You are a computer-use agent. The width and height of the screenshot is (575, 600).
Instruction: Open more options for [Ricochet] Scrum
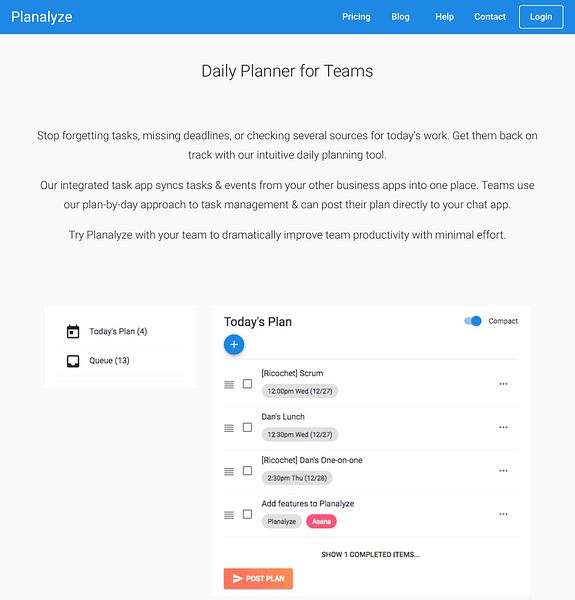(x=503, y=384)
